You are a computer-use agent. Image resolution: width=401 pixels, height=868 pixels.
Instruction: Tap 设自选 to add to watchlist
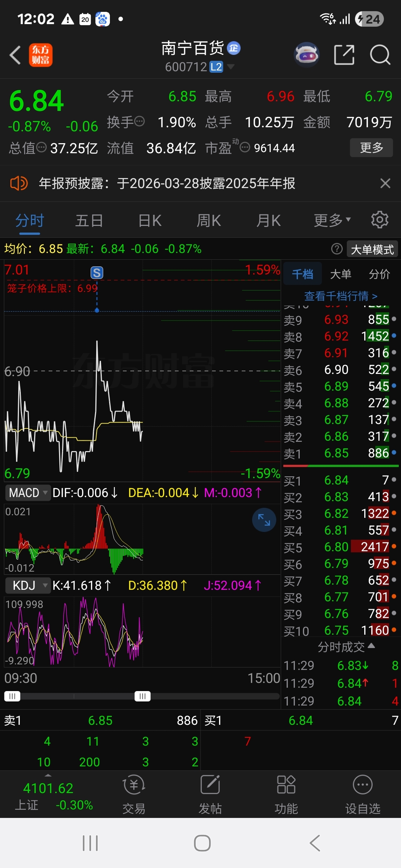pos(363,795)
